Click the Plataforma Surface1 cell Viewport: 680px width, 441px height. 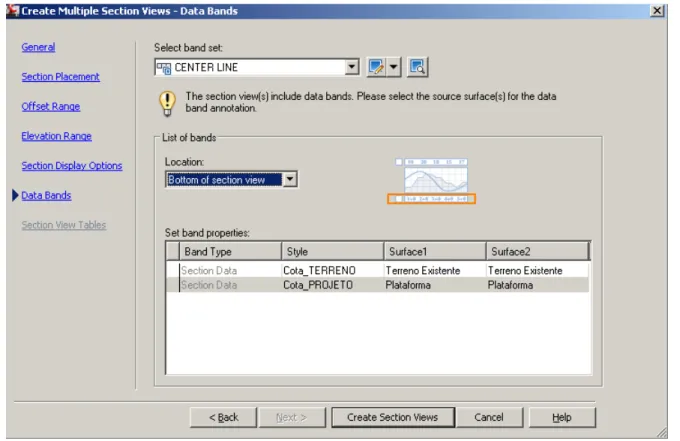[x=435, y=285]
